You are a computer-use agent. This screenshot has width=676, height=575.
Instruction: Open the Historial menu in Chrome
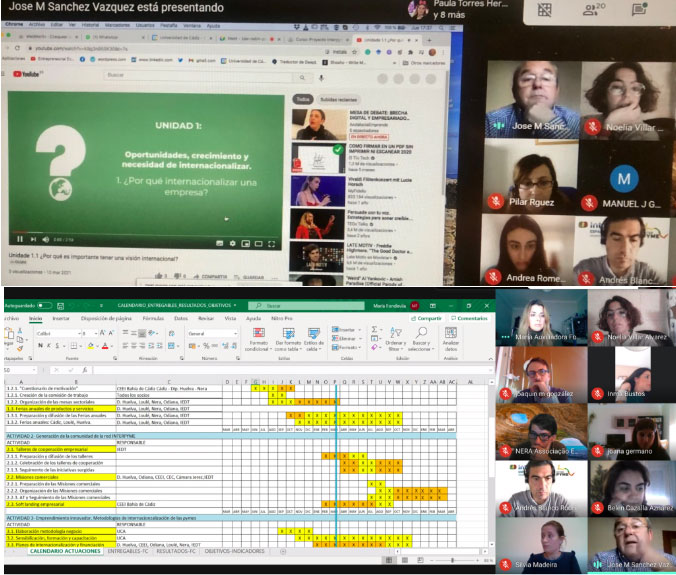click(90, 25)
